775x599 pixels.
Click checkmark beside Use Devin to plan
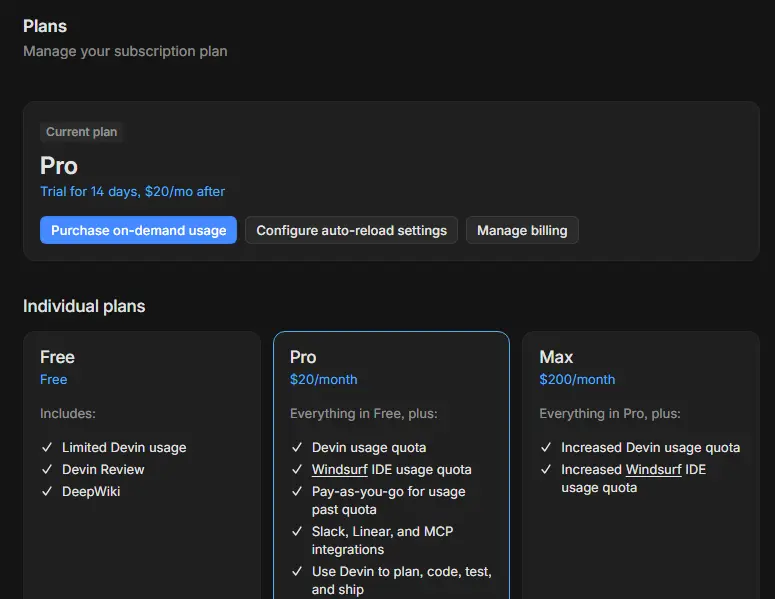pyautogui.click(x=297, y=571)
